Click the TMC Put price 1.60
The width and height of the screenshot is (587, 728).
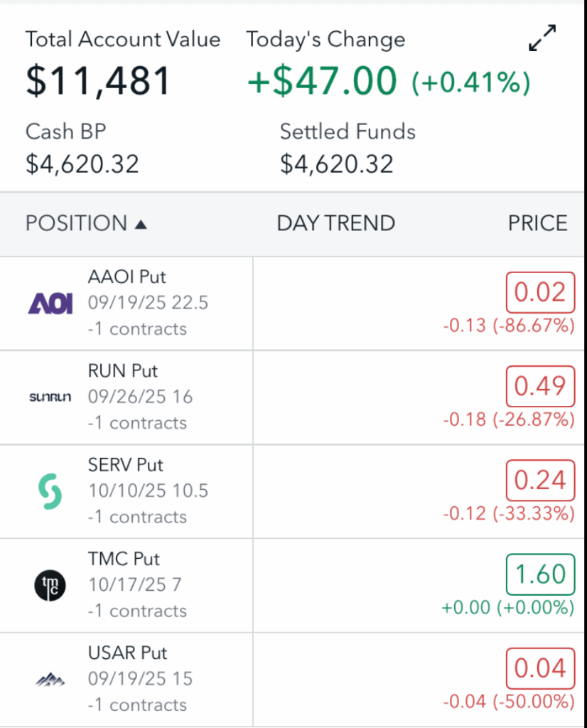(540, 574)
